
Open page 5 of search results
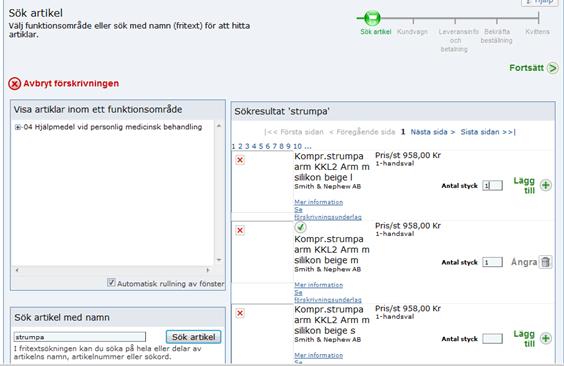[261, 146]
